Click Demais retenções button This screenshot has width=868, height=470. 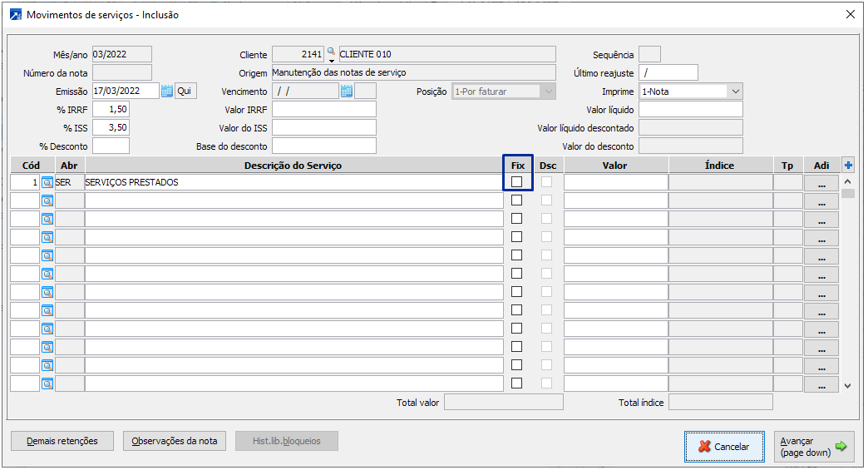point(62,441)
